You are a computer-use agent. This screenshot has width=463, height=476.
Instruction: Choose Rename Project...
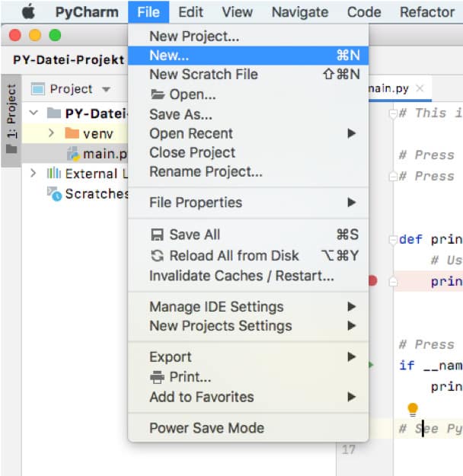(248, 172)
